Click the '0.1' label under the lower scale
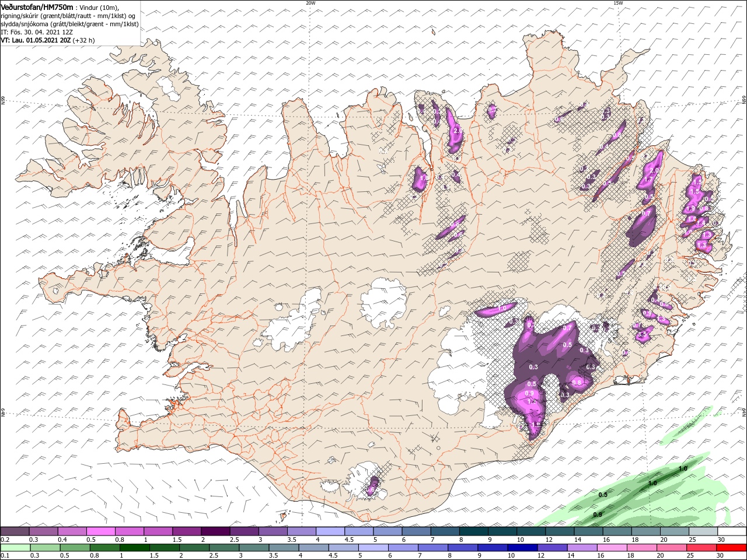Screen dimensions: 747x560 pos(5,556)
